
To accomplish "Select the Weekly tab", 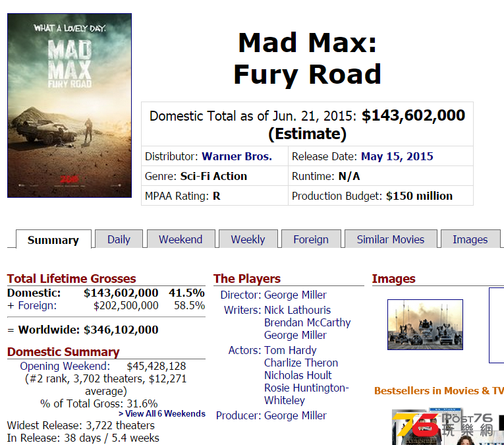I will pyautogui.click(x=248, y=239).
